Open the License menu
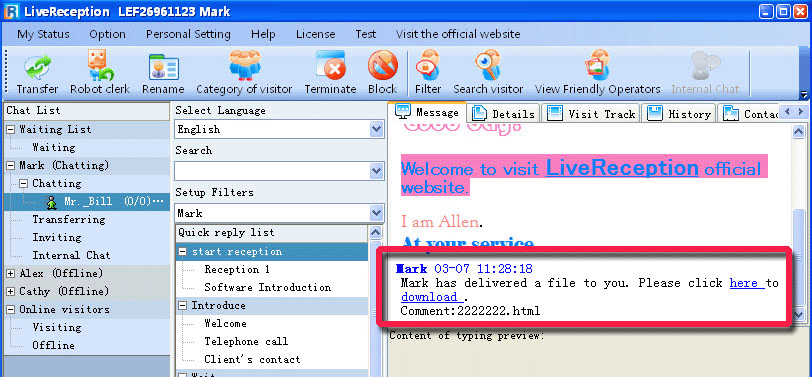812x377 pixels. coord(315,34)
